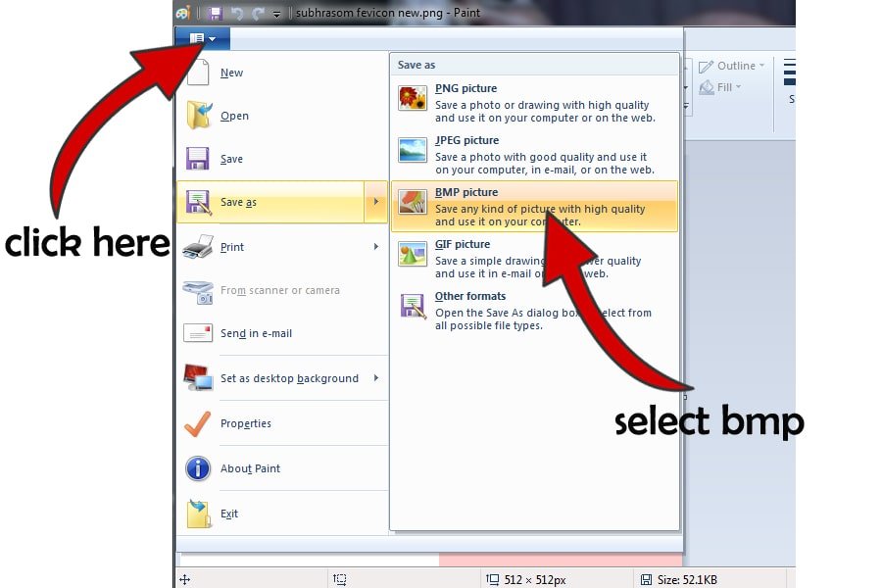
Task: Choose Exit from the file menu
Action: 282,514
